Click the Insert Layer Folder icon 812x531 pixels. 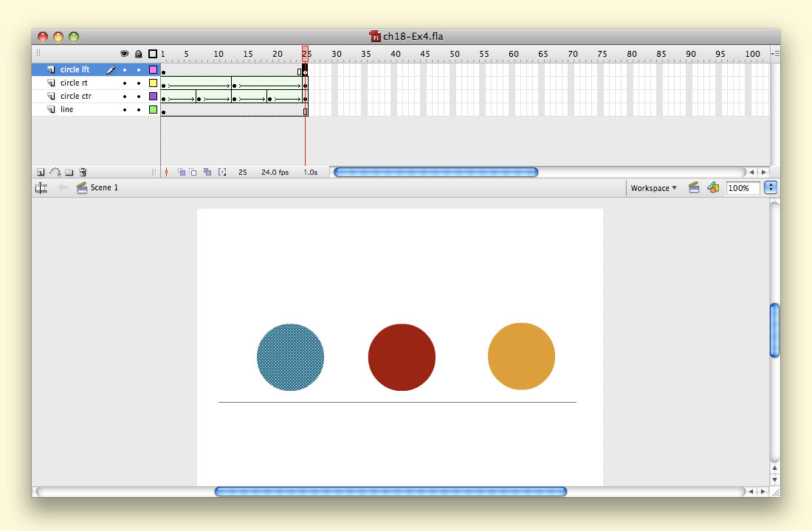tap(69, 172)
